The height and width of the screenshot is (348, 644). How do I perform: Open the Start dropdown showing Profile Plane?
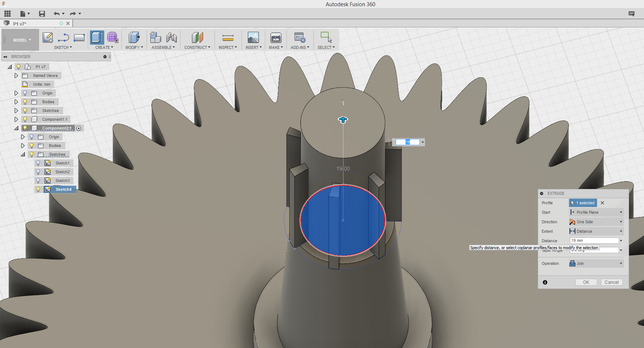click(596, 212)
